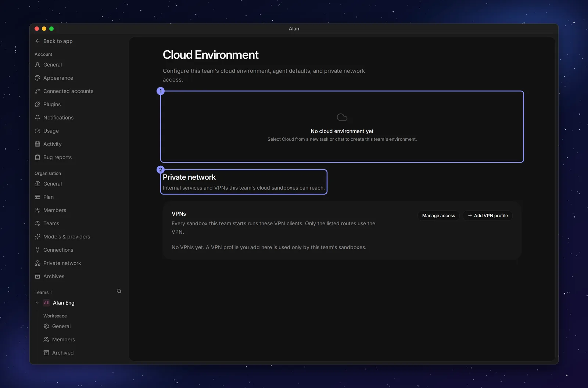
Task: Search teams with the magnifier icon
Action: 119,291
